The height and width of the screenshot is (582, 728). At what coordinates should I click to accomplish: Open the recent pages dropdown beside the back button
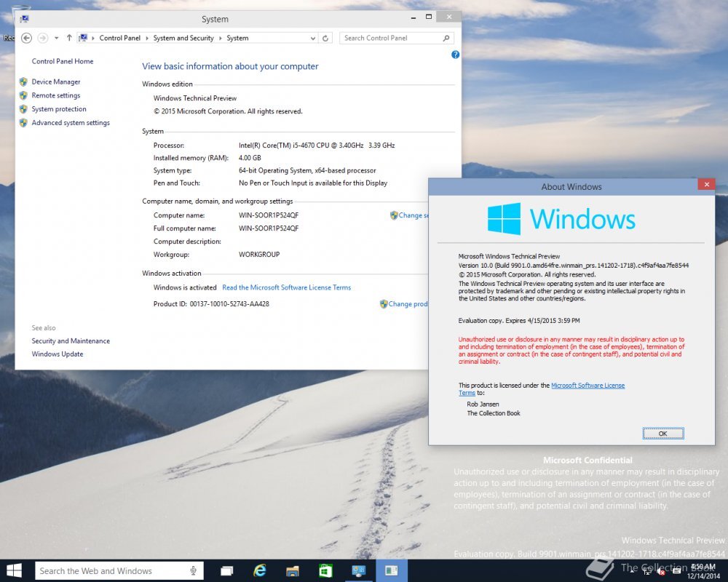55,38
